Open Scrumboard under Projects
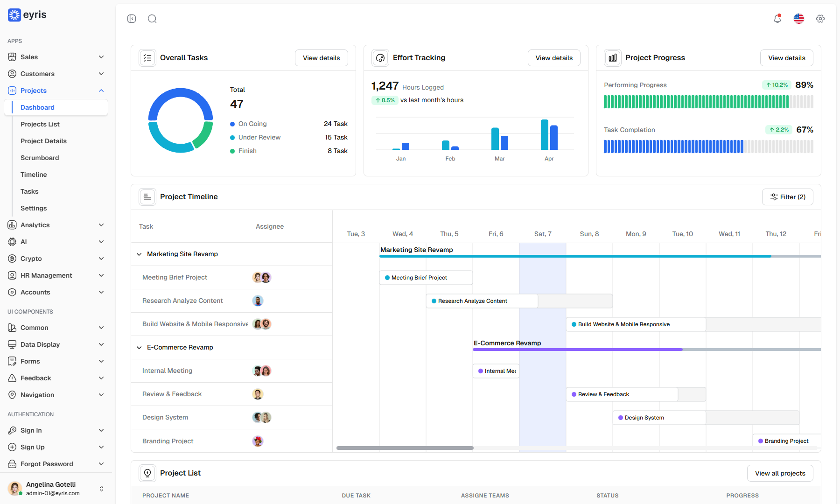The height and width of the screenshot is (504, 840). tap(40, 158)
